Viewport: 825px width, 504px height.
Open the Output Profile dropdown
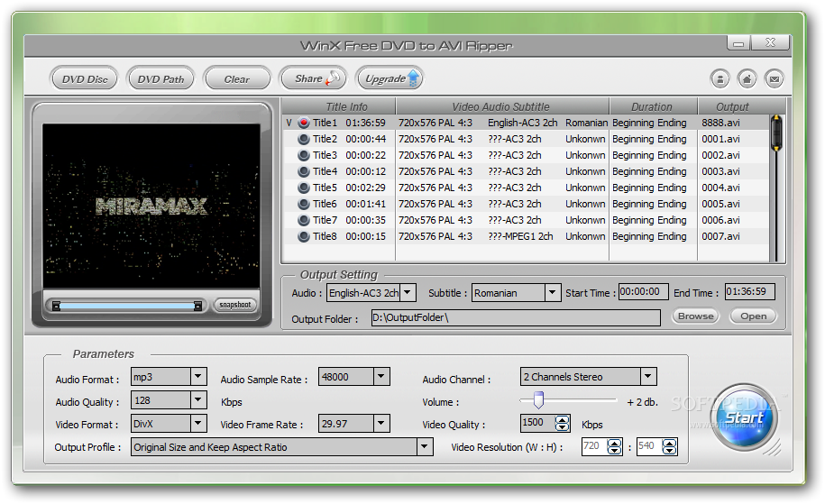(x=424, y=447)
